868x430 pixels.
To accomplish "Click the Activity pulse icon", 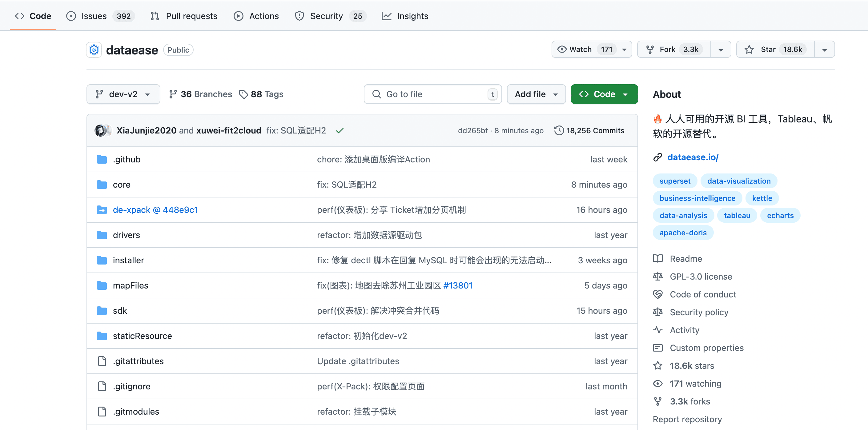I will (657, 330).
